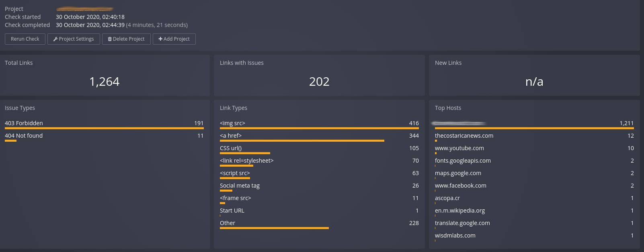This screenshot has width=644, height=252.
Task: Click the Delete Project trash icon
Action: tap(110, 39)
